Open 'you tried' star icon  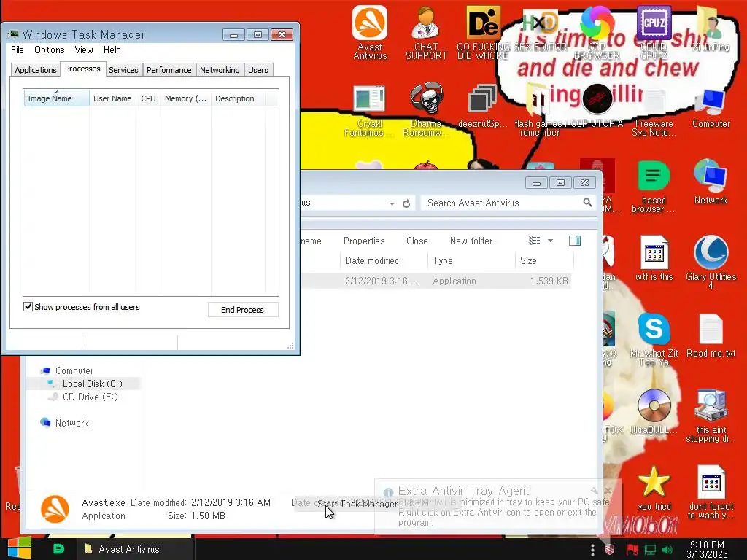pos(654,489)
